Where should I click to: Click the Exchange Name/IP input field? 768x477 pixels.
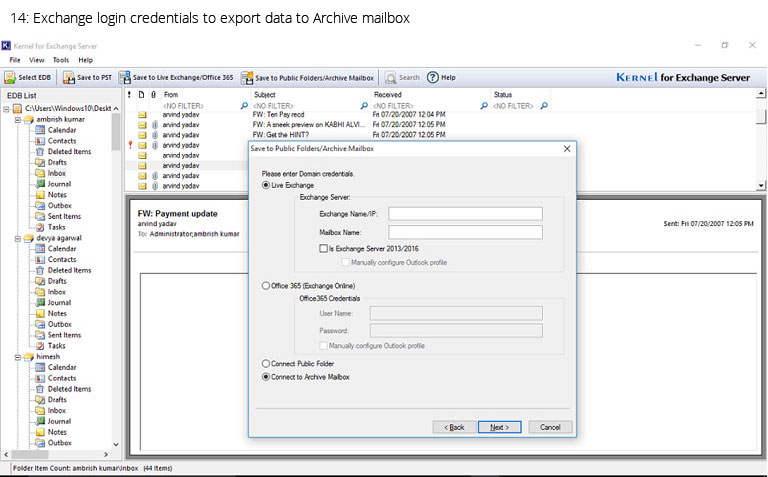(465, 214)
